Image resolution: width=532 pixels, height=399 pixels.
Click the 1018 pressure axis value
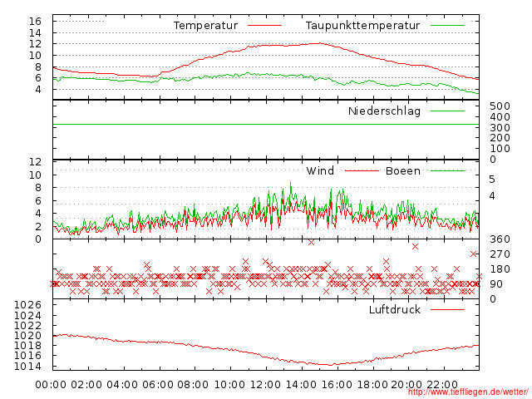(x=27, y=346)
